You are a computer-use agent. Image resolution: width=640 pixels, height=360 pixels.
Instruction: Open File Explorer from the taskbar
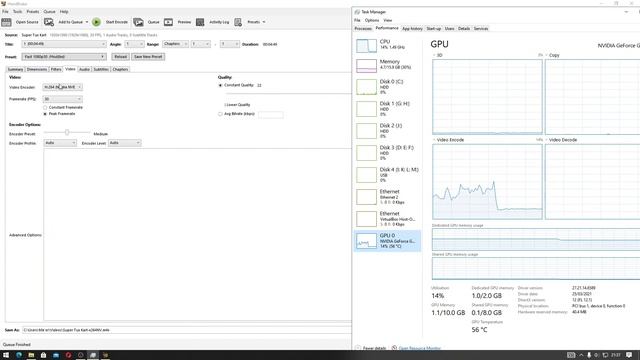[x=31, y=355]
